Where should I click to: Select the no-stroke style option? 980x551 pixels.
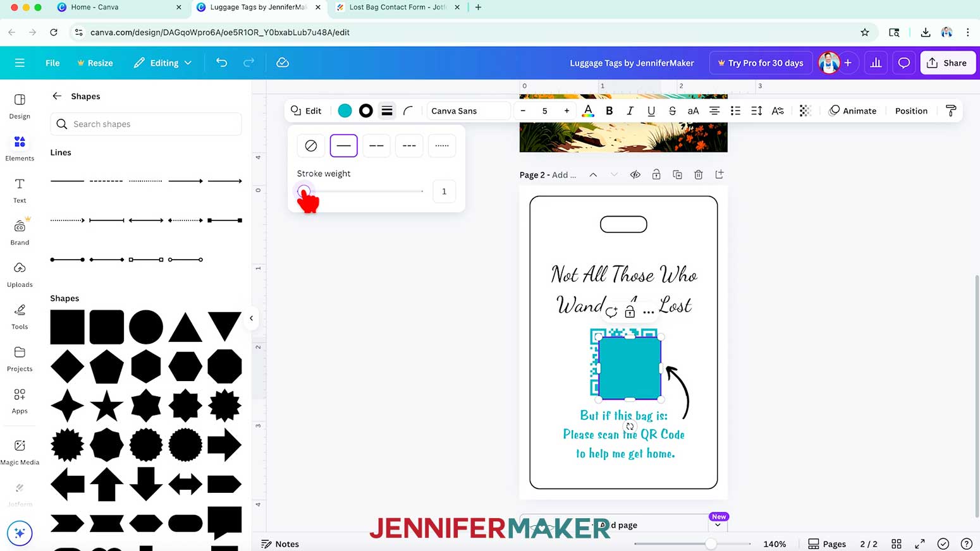click(x=310, y=145)
